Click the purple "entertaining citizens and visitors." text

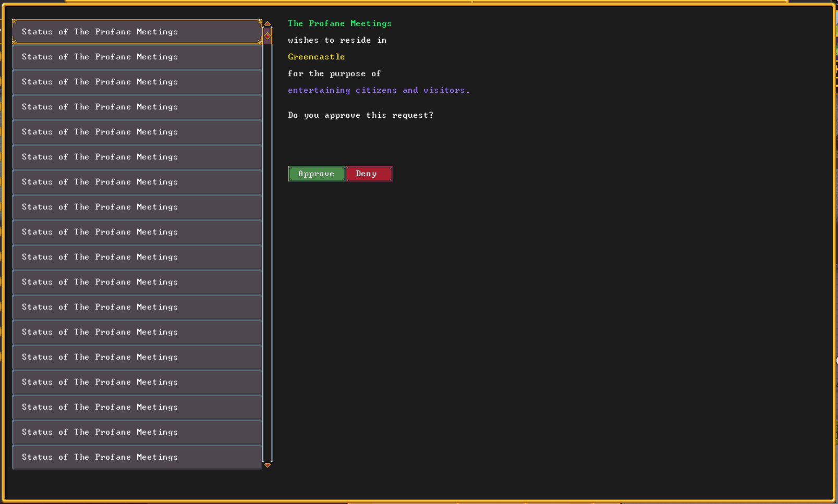coord(379,90)
